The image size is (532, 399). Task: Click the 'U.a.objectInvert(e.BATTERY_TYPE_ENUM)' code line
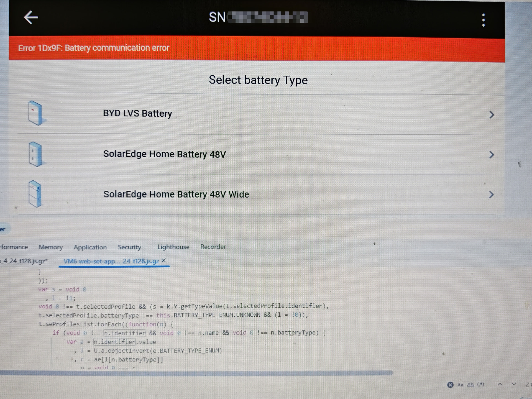click(148, 351)
